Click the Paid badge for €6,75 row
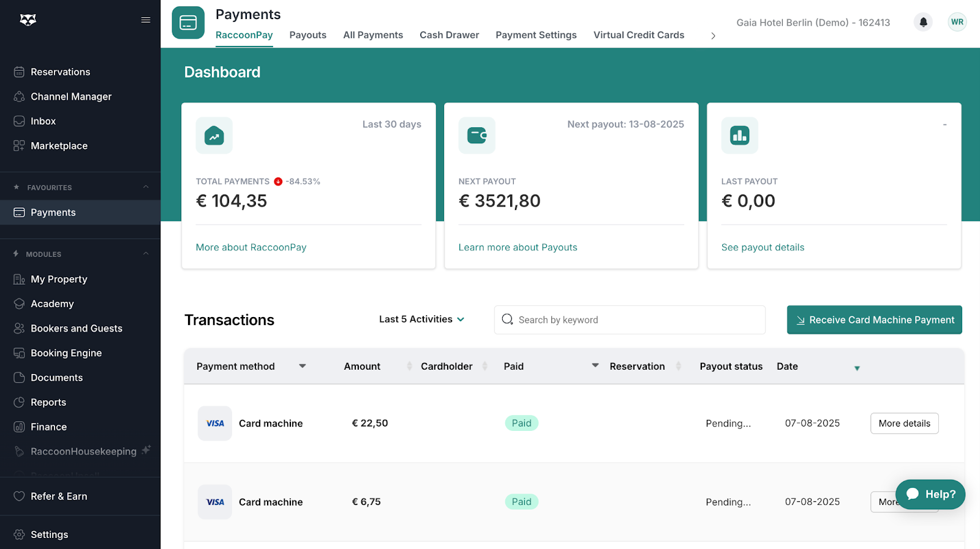The image size is (980, 549). coord(521,502)
